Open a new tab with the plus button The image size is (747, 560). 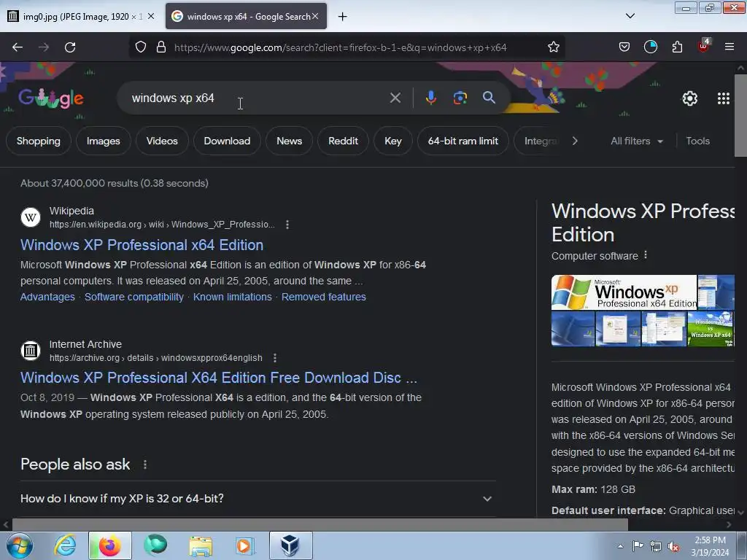(x=342, y=17)
